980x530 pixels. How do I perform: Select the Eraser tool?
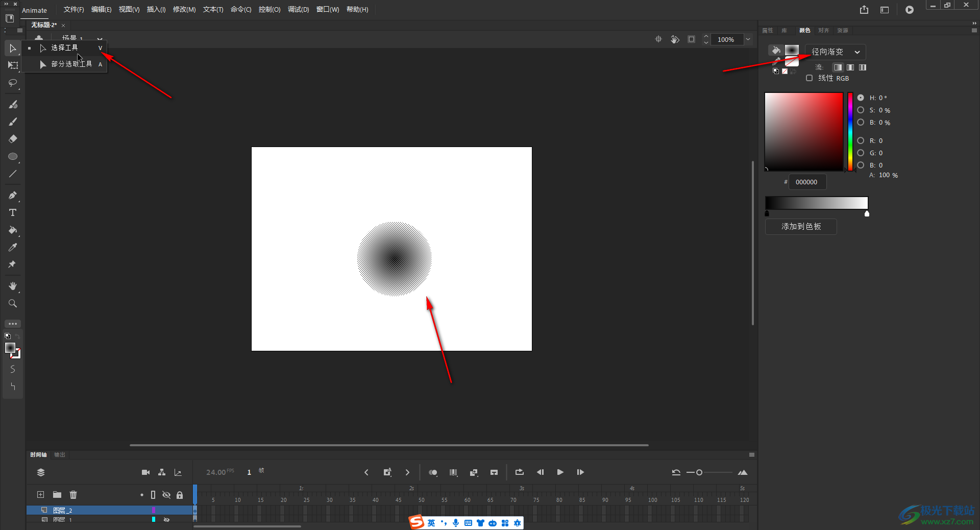(13, 139)
